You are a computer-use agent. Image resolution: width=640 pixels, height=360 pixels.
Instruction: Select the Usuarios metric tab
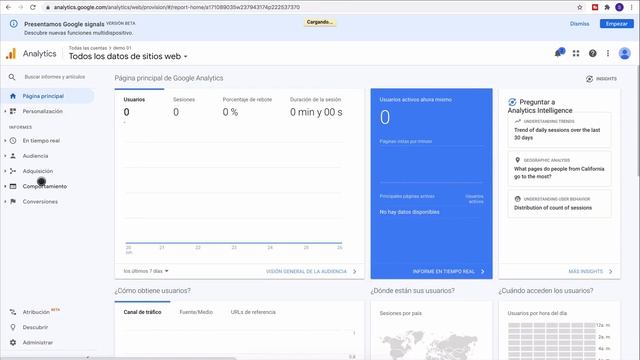point(139,106)
